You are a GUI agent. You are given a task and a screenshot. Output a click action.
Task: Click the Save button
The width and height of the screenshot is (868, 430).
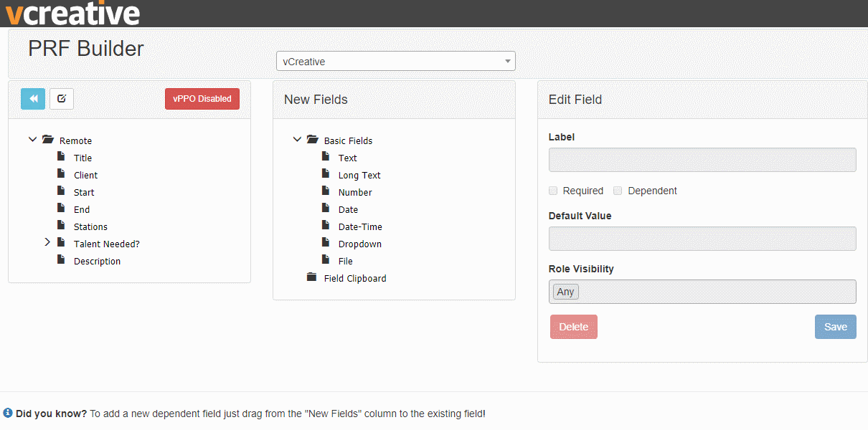(x=836, y=327)
